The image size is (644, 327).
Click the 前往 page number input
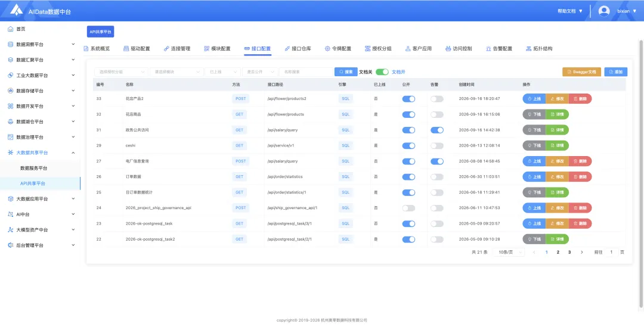pos(611,253)
